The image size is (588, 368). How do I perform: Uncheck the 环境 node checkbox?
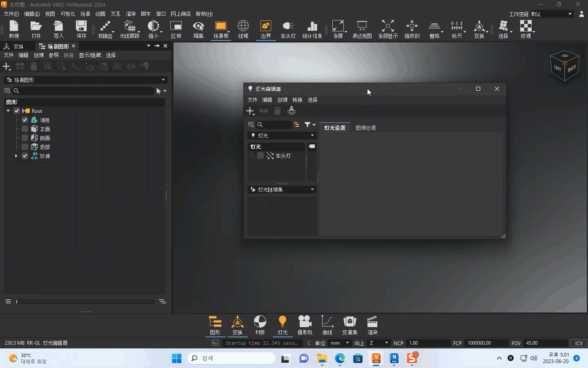[25, 156]
